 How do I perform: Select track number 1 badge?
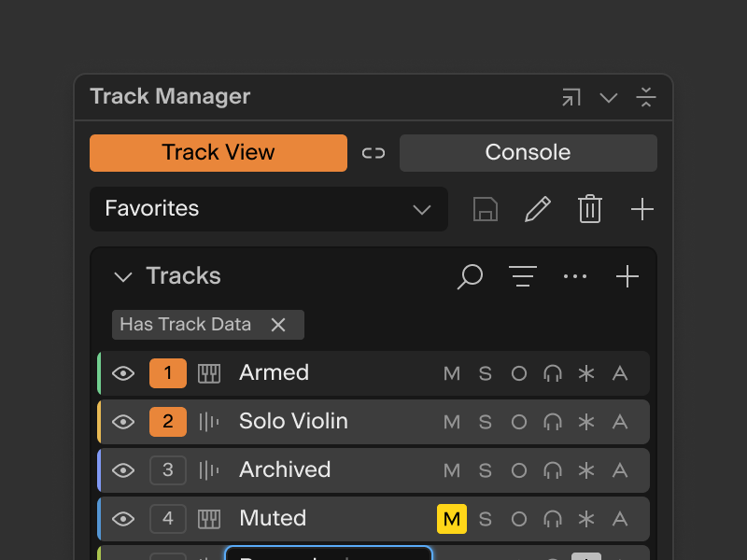(x=168, y=373)
